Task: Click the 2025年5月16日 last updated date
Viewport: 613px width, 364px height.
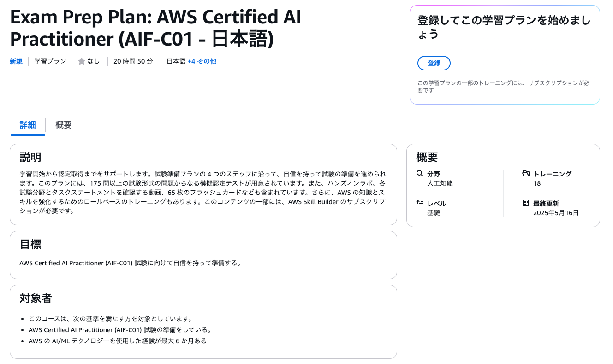Action: tap(556, 213)
